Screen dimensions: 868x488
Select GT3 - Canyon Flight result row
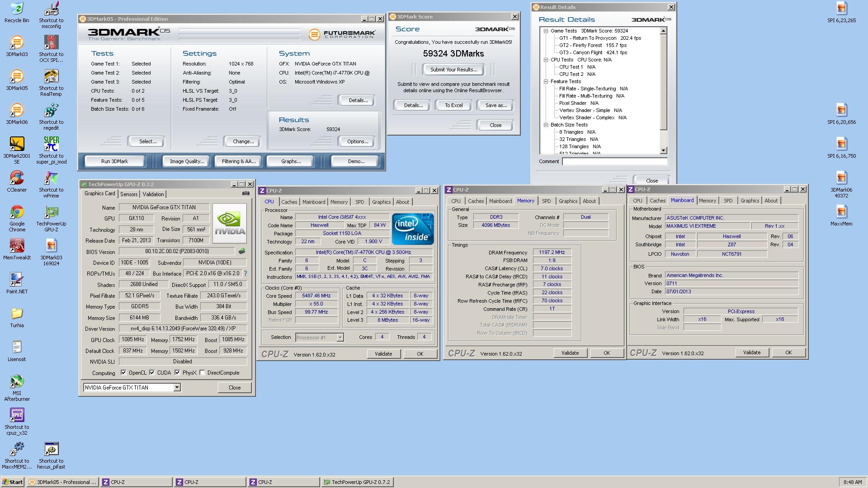tap(593, 52)
